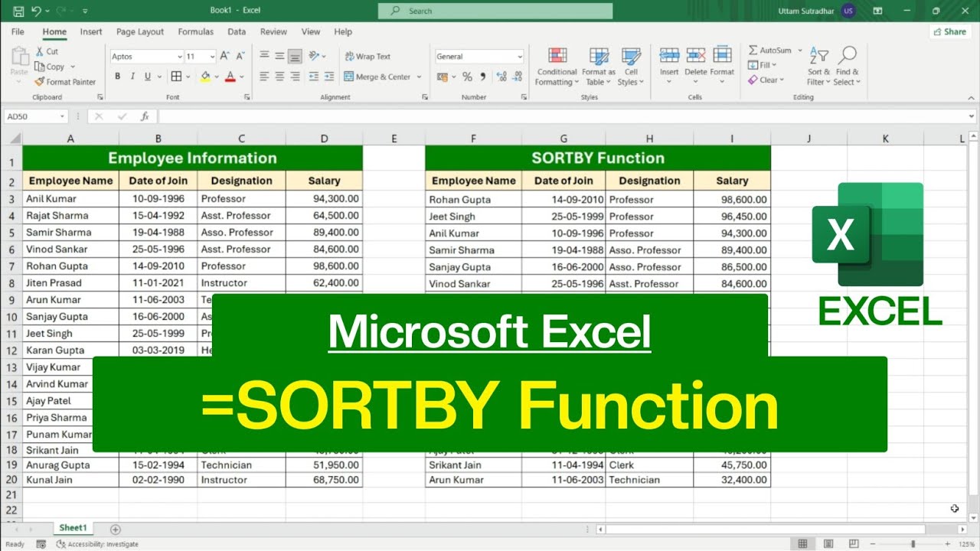Toggle Bold formatting
The image size is (980, 551).
[x=118, y=77]
